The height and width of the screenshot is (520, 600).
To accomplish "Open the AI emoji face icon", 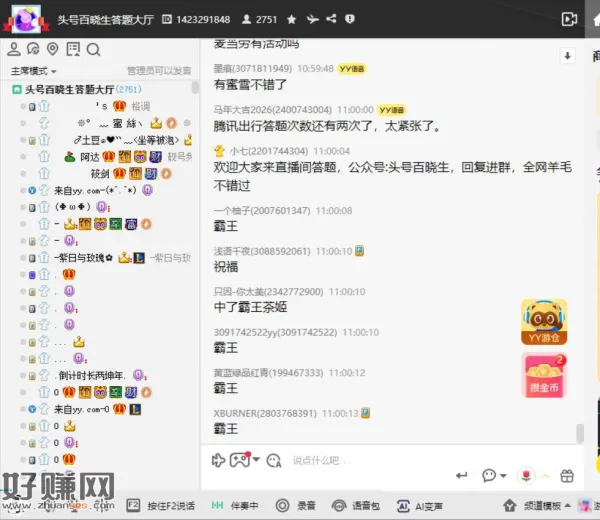I will (x=274, y=461).
